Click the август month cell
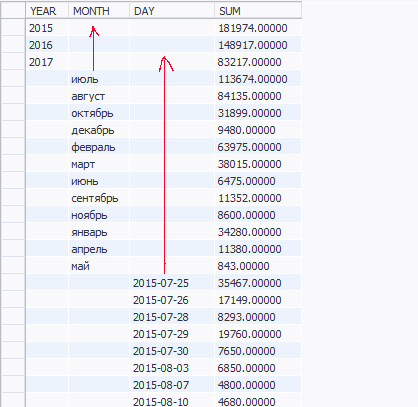The height and width of the screenshot is (407, 418). [x=99, y=96]
